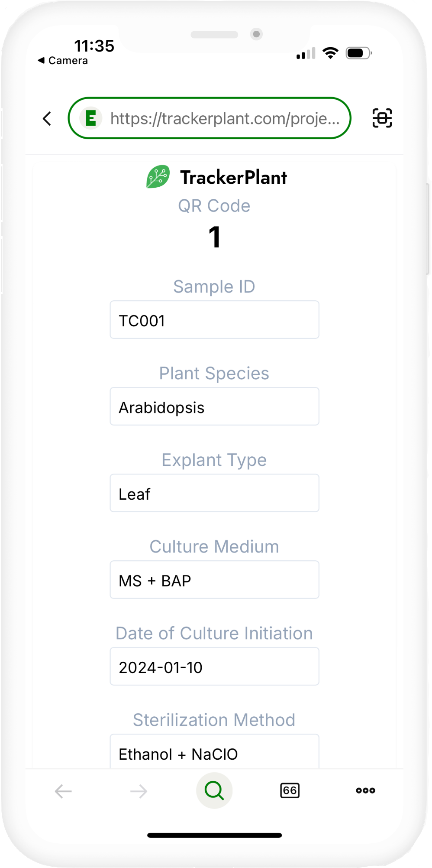The width and height of the screenshot is (432, 868).
Task: Tap the green E site icon
Action: [91, 118]
